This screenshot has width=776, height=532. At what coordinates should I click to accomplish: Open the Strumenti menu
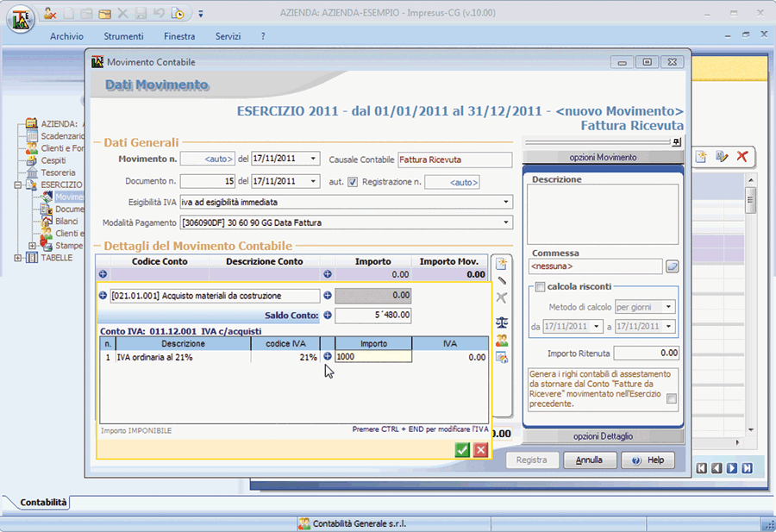(123, 36)
